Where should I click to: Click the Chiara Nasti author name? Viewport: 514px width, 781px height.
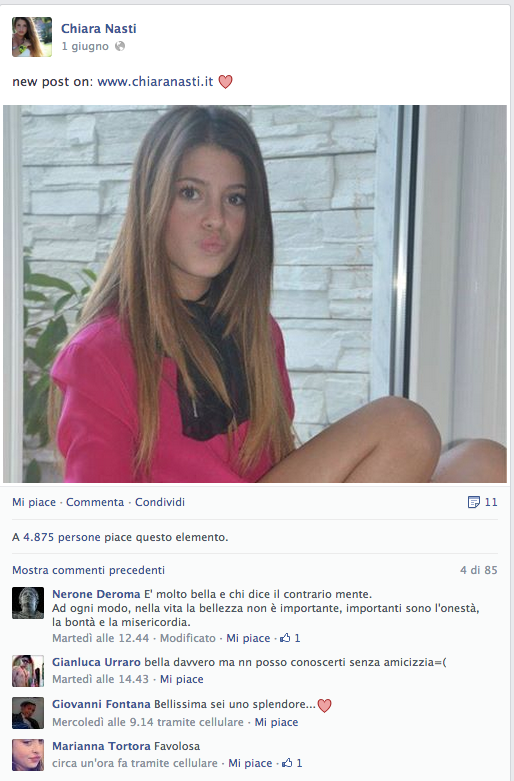click(x=99, y=29)
